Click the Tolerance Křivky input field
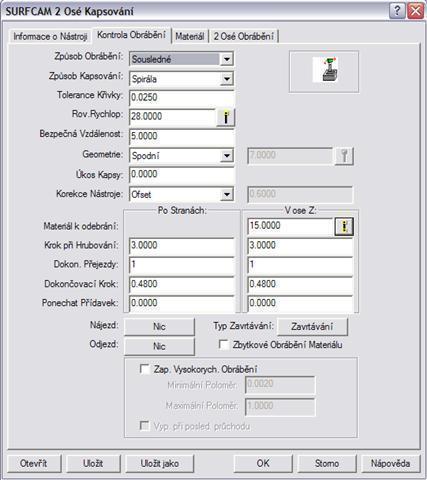The image size is (427, 480). 182,98
